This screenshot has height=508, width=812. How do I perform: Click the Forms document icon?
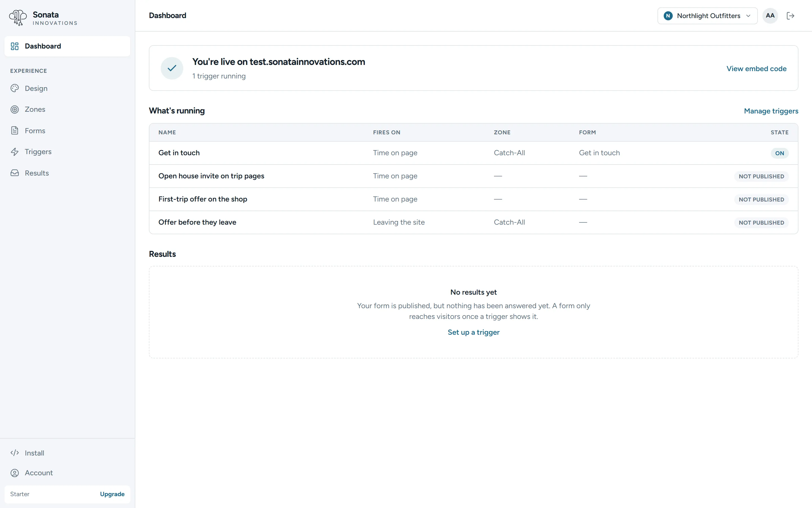tap(15, 130)
